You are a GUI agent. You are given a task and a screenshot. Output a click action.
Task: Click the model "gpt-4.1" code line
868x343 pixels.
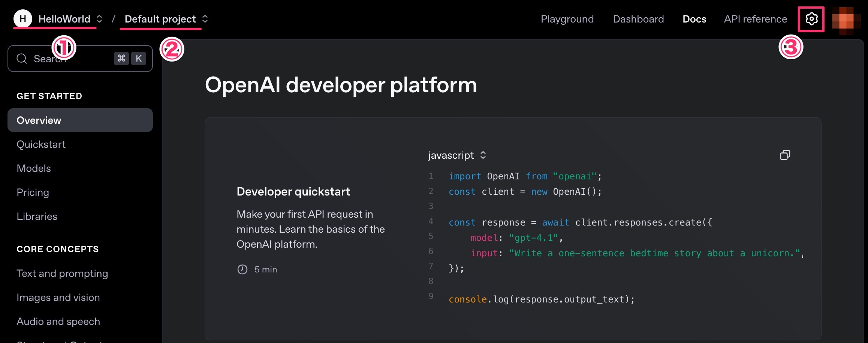pyautogui.click(x=517, y=238)
